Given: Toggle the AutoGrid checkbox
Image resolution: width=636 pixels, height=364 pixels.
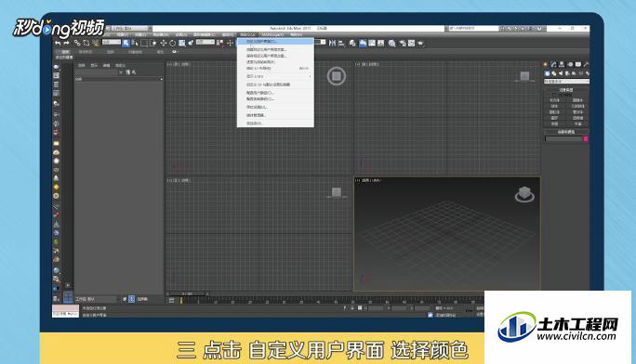Looking at the screenshot, I should (x=554, y=95).
